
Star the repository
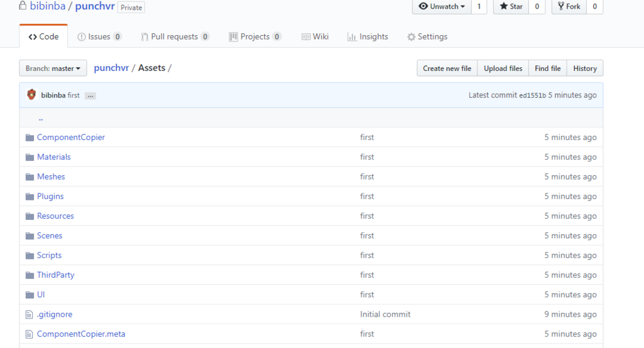pos(511,6)
